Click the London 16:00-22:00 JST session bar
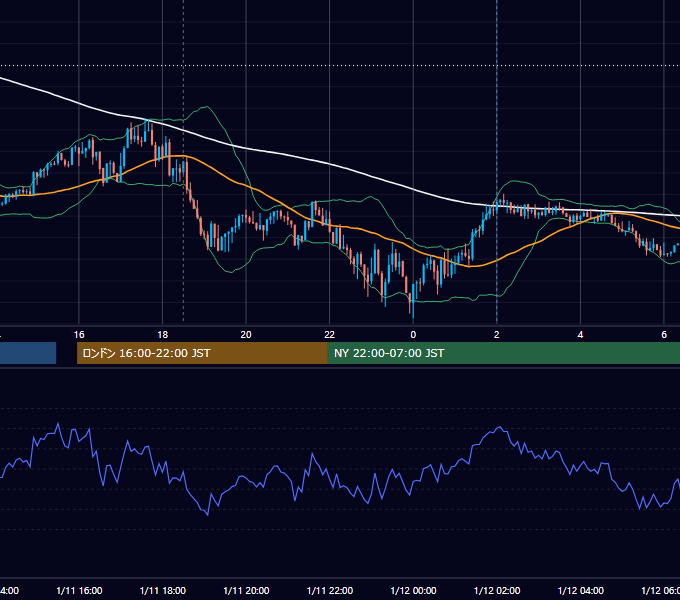680x600 pixels. [202, 353]
